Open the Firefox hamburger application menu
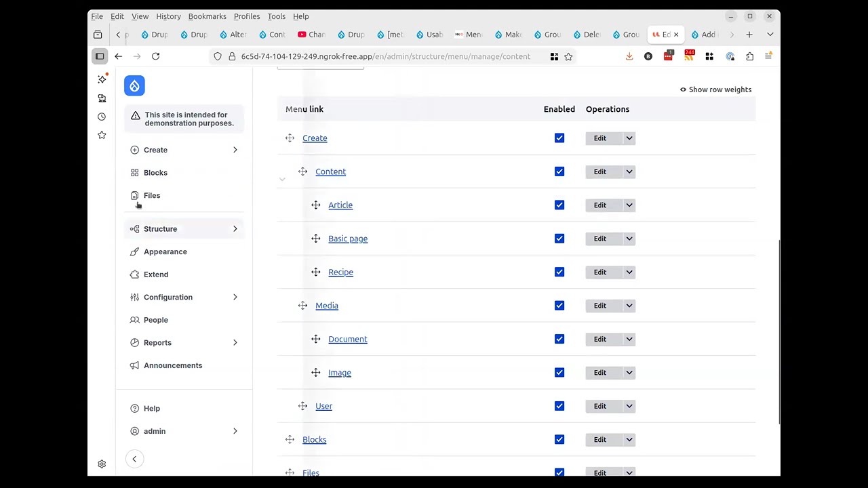The width and height of the screenshot is (868, 488). tap(768, 56)
